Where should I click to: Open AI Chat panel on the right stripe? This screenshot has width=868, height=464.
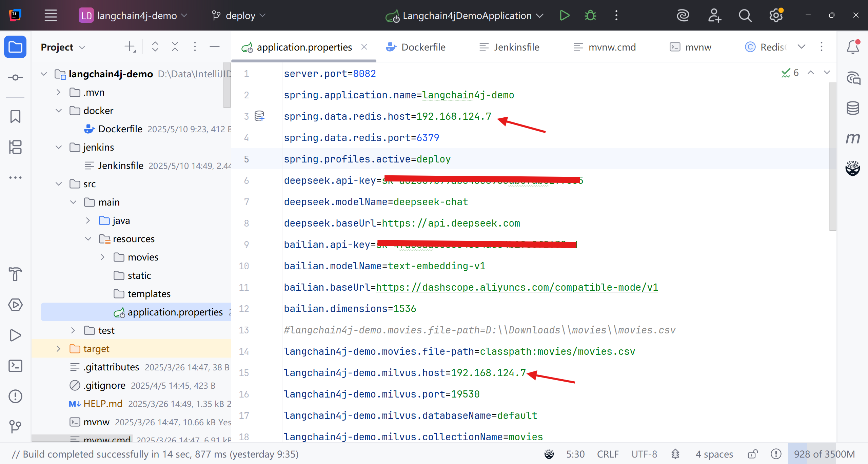coord(853,78)
